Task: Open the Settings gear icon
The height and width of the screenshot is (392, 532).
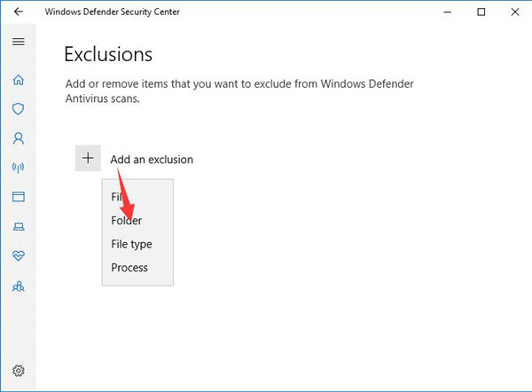Action: tap(19, 371)
